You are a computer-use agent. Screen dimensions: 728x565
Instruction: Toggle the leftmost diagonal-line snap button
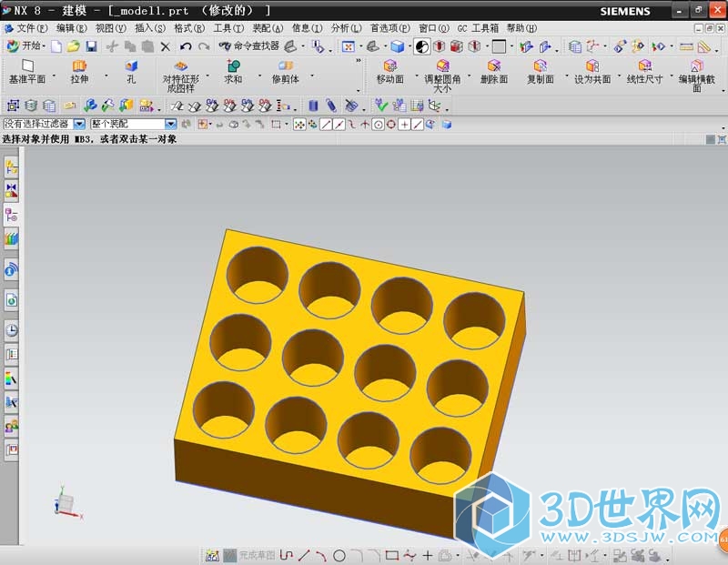coord(326,125)
